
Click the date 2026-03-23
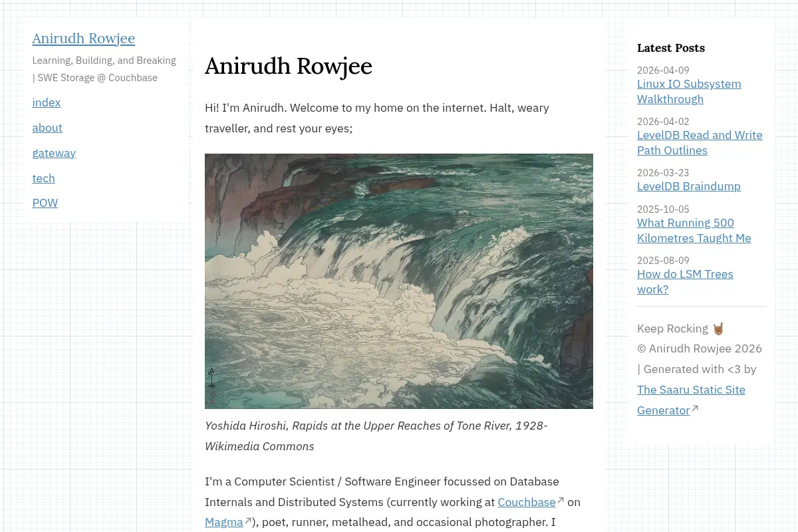663,173
